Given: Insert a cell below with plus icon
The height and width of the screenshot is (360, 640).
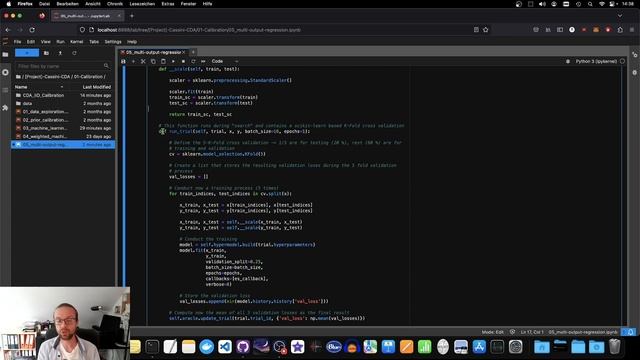Looking at the screenshot, I should click(x=133, y=61).
